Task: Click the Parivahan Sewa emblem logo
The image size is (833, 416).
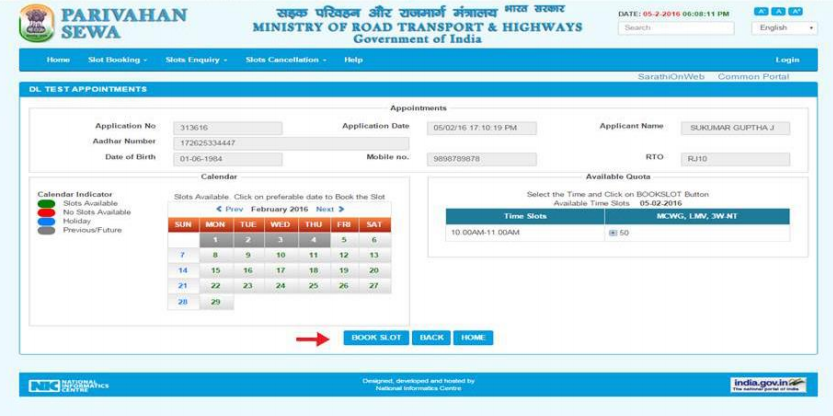Action: [x=37, y=23]
